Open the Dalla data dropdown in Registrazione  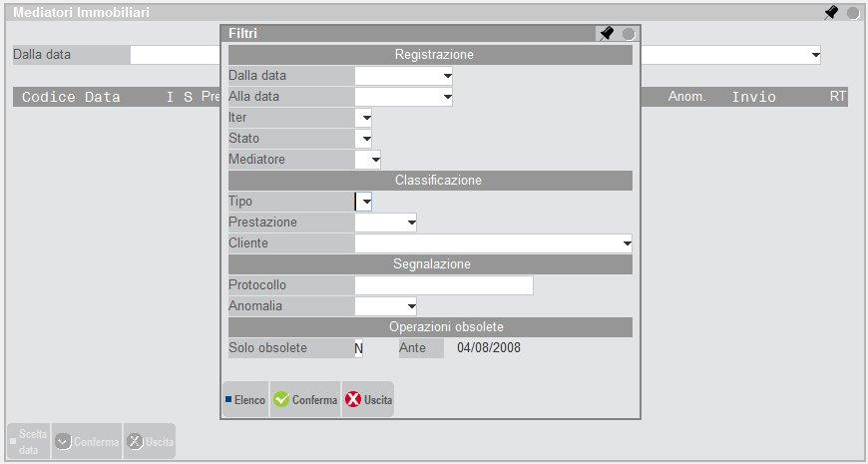pos(448,76)
